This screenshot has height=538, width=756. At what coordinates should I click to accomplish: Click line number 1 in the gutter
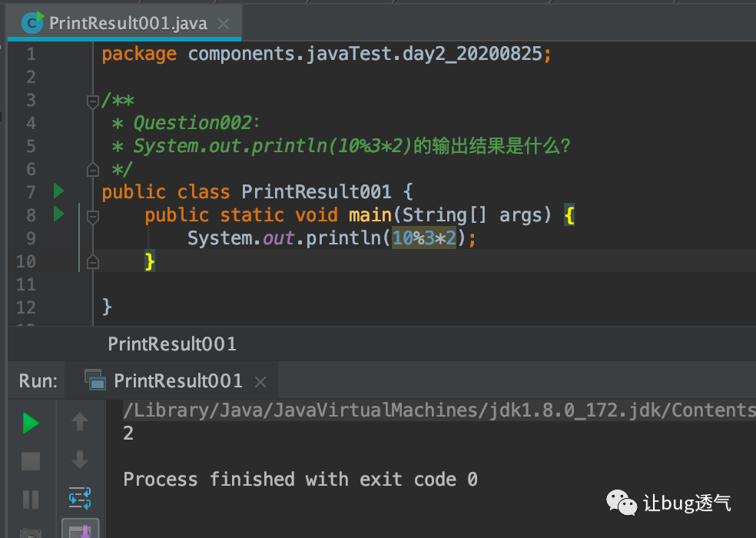tap(31, 54)
